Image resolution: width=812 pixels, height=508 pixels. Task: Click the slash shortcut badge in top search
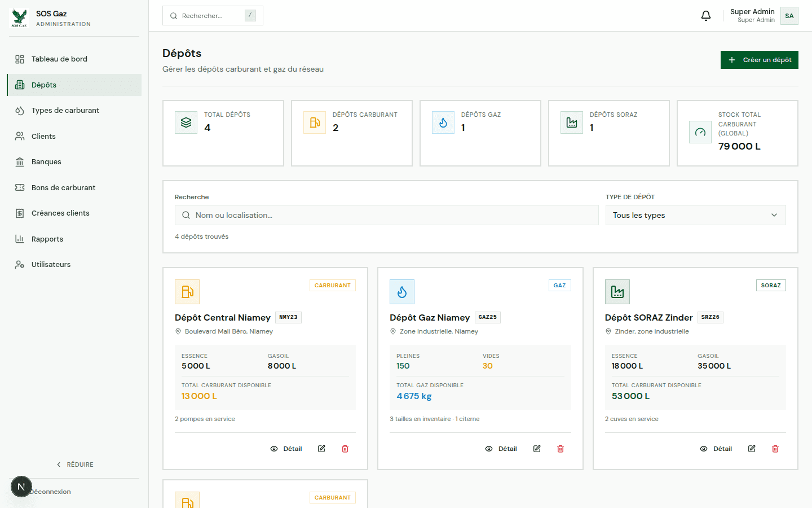(250, 16)
